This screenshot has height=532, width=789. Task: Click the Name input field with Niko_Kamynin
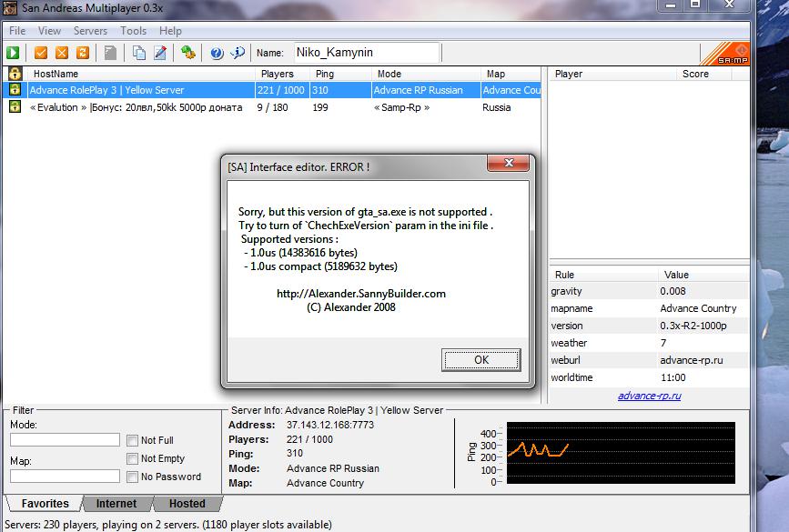367,53
